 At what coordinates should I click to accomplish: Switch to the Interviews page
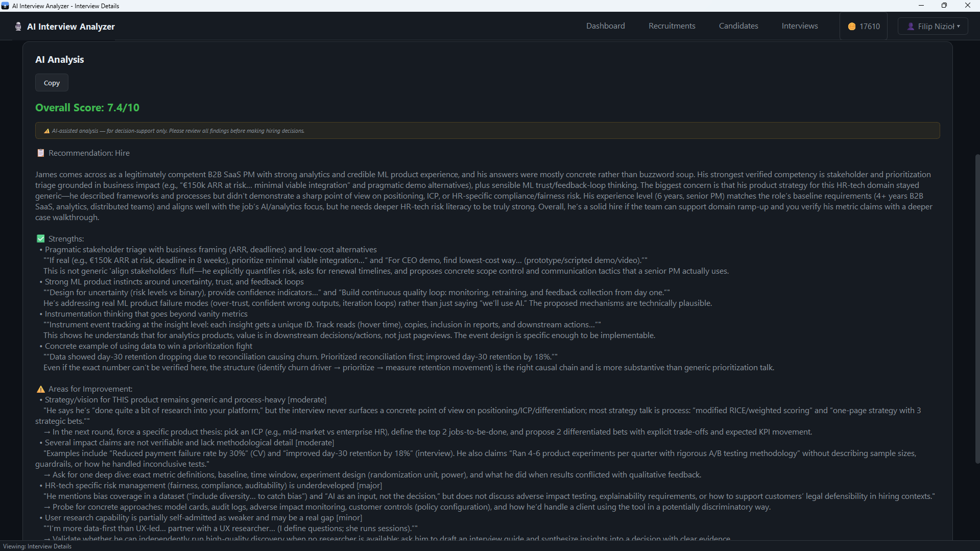tap(799, 26)
